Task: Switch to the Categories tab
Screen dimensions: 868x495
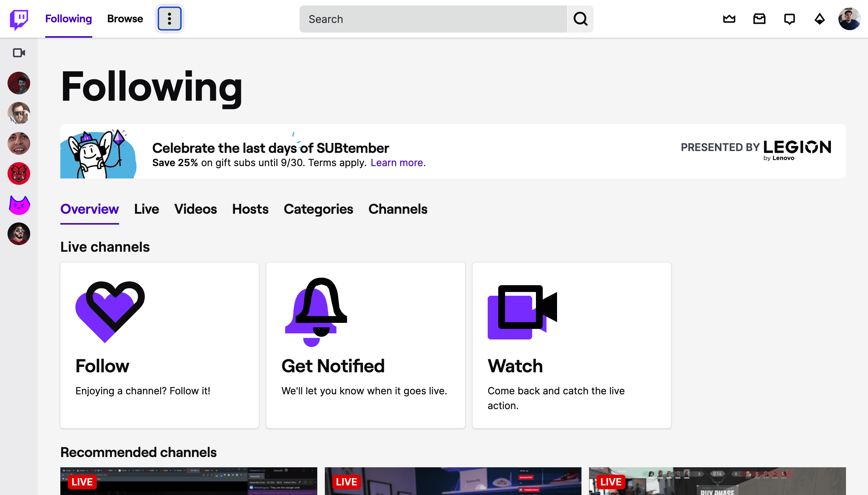Action: point(318,209)
